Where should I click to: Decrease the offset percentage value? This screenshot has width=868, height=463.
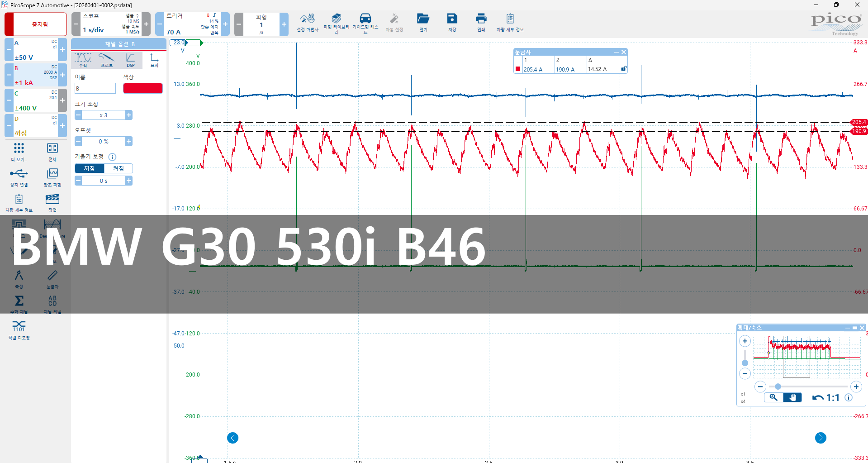[78, 142]
